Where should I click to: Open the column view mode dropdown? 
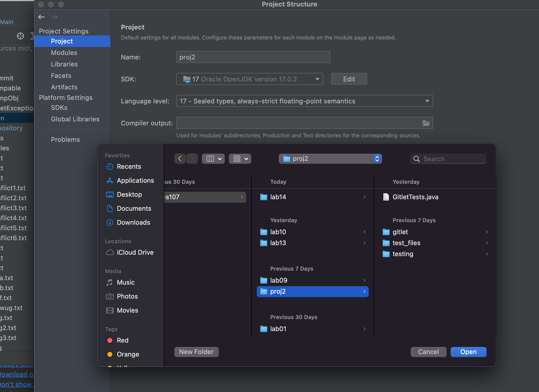click(213, 159)
